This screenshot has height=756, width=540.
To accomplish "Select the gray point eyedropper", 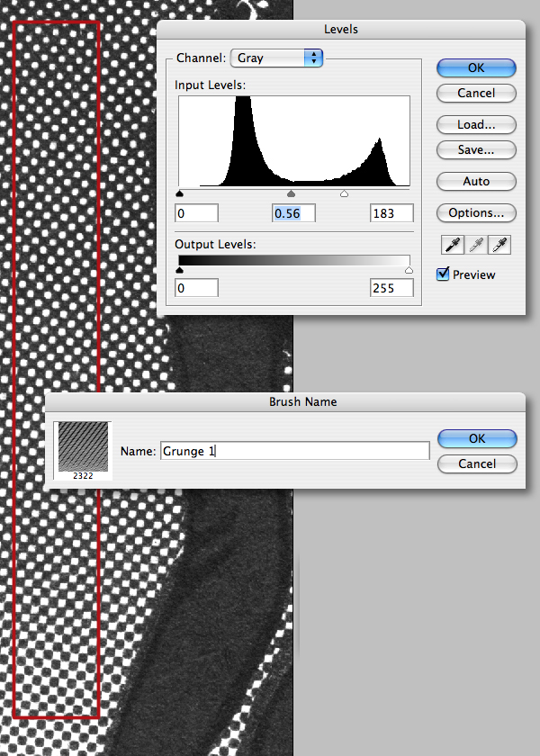I will (476, 245).
